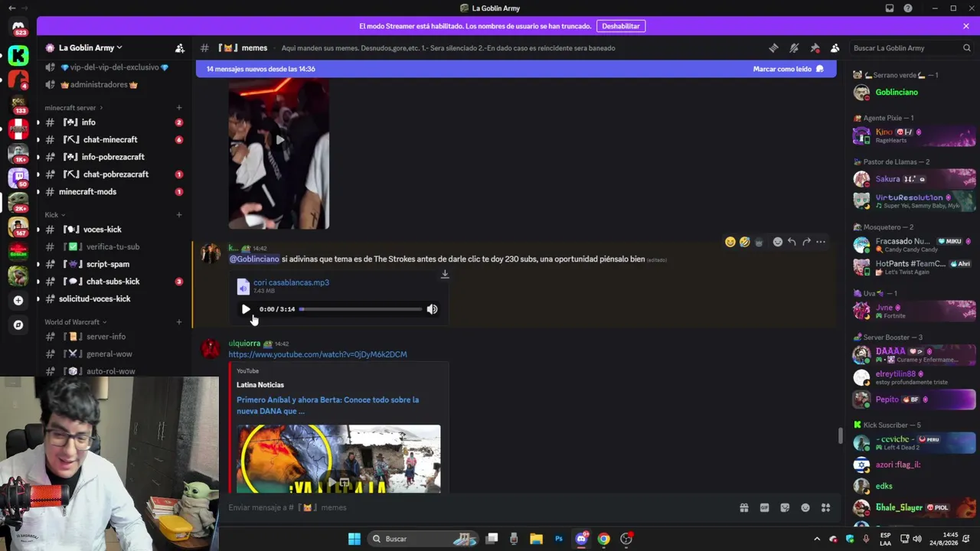Expand the info channel thread arrow
The image size is (980, 551).
tap(38, 122)
